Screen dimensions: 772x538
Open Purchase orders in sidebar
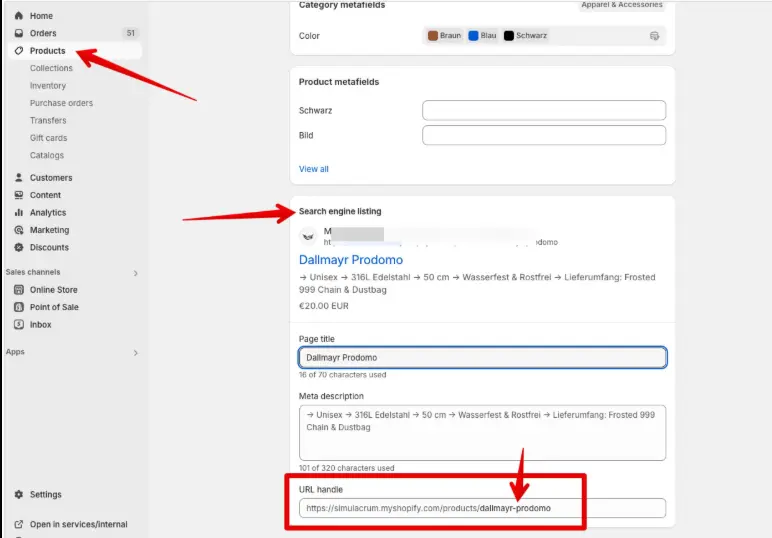point(62,103)
